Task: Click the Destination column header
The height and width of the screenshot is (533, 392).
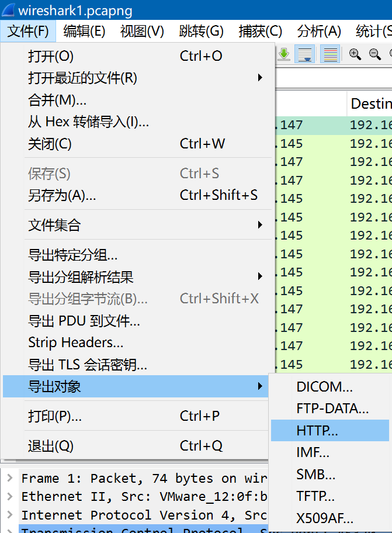Action: point(370,103)
